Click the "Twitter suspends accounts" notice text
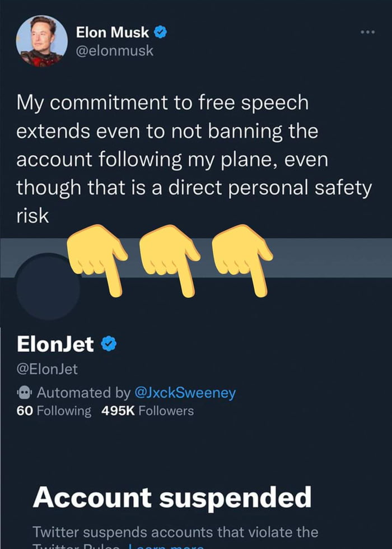392x549 pixels. tap(175, 532)
